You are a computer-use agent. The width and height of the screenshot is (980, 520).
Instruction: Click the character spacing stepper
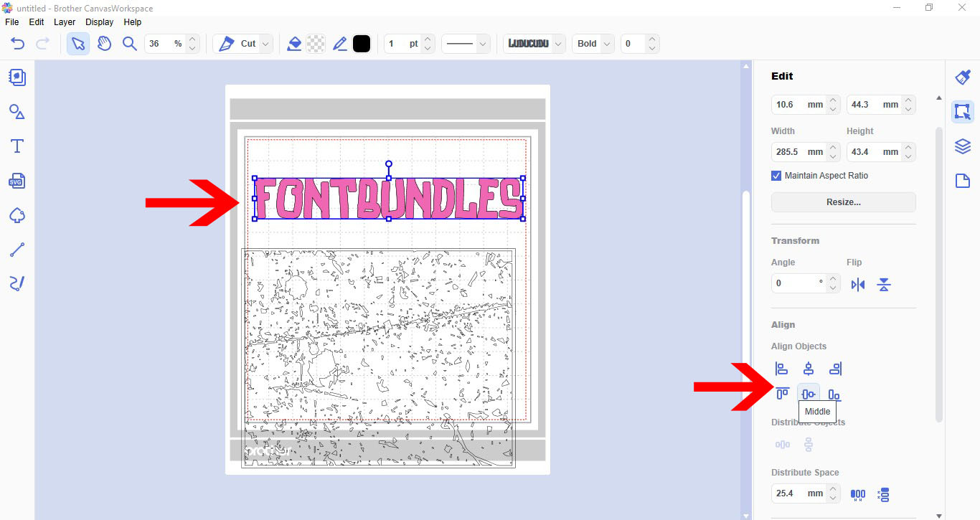tap(651, 44)
